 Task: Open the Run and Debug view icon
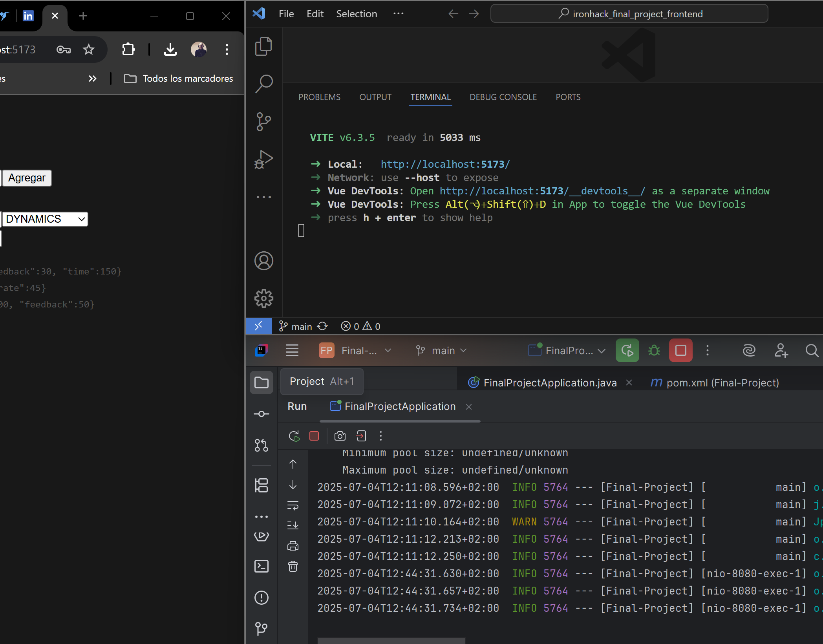(x=263, y=159)
